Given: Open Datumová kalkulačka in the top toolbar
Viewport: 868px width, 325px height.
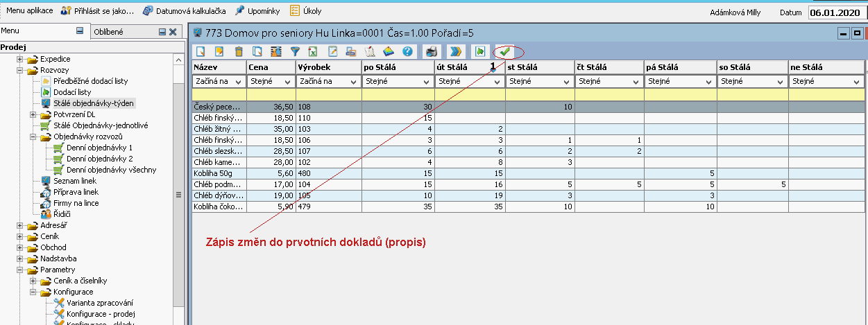Looking at the screenshot, I should pos(184,11).
